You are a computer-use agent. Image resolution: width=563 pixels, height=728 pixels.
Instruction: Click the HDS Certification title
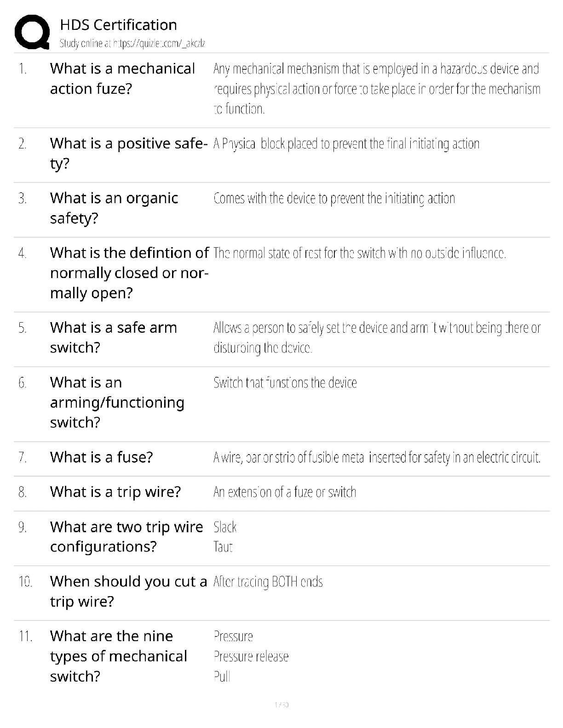click(118, 25)
